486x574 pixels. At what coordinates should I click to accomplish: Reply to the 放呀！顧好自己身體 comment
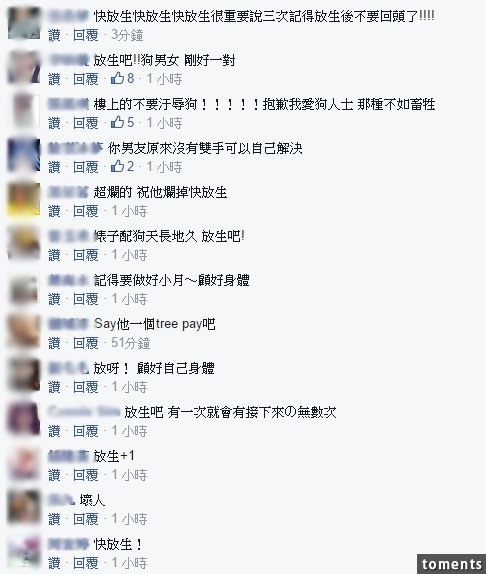click(x=86, y=387)
